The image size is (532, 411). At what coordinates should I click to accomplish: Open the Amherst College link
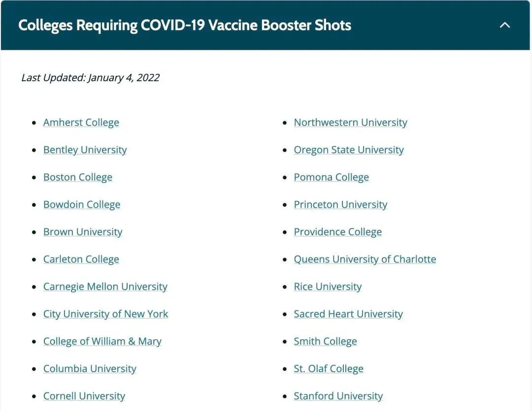click(81, 123)
